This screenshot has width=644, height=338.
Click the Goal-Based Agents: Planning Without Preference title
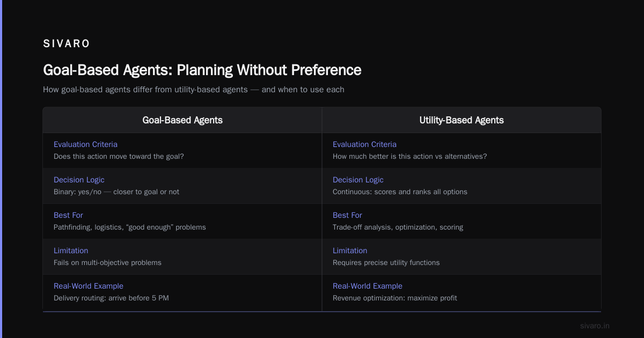pyautogui.click(x=202, y=70)
